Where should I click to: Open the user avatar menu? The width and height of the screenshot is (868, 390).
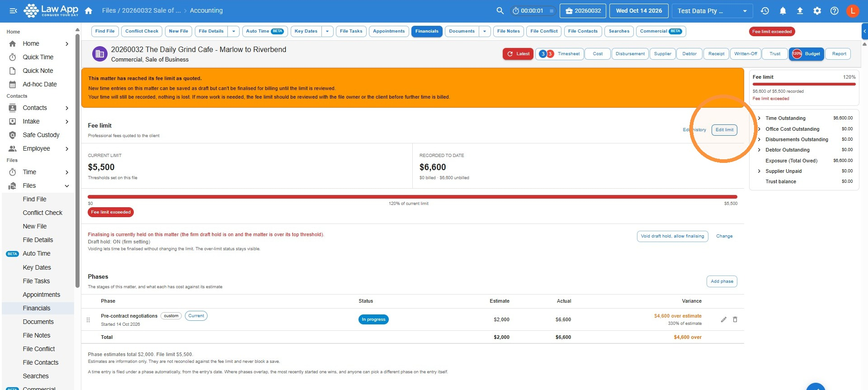click(x=853, y=10)
